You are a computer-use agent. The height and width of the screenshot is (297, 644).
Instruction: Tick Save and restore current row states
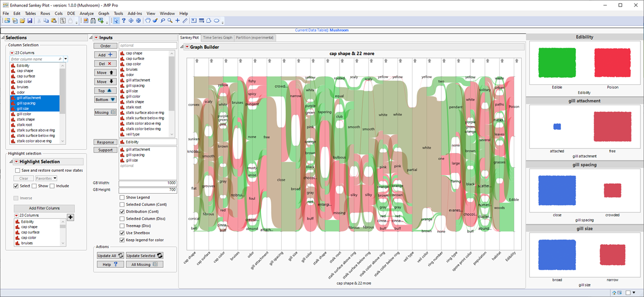coord(18,171)
